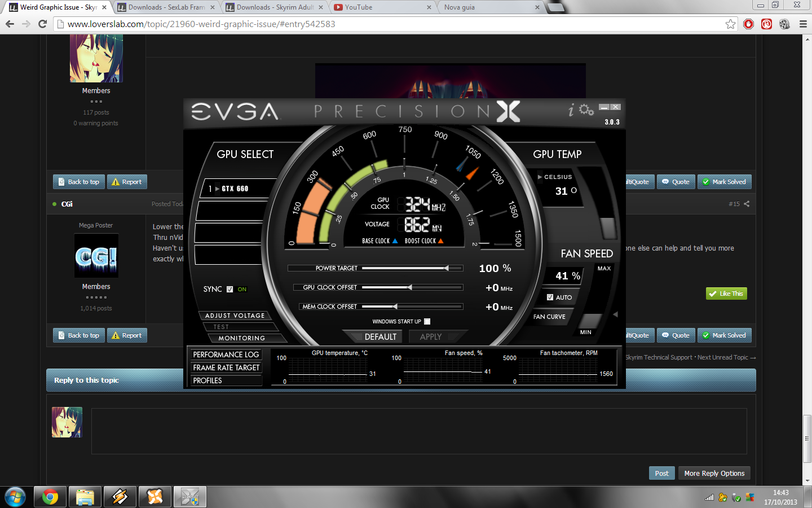Click Report under CGi's post
The image size is (812, 508).
pos(127,335)
